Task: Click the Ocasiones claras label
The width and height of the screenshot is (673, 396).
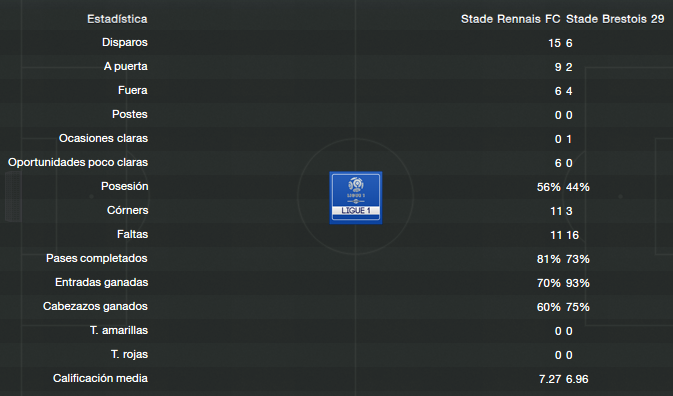Action: 103,139
